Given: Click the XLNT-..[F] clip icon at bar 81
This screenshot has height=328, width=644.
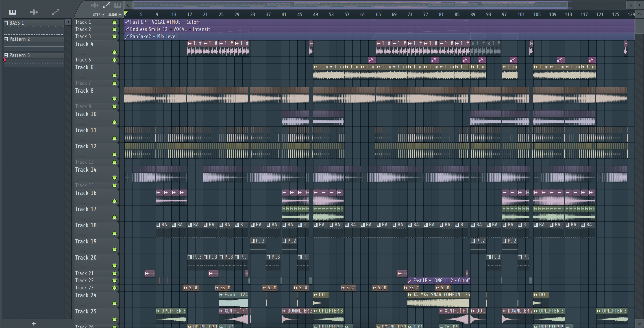Looking at the screenshot, I should click(x=441, y=311).
